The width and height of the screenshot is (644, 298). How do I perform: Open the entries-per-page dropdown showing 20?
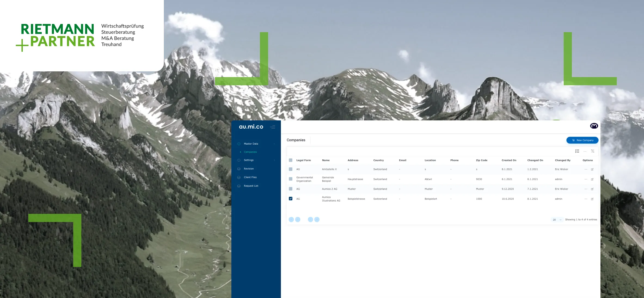(556, 219)
